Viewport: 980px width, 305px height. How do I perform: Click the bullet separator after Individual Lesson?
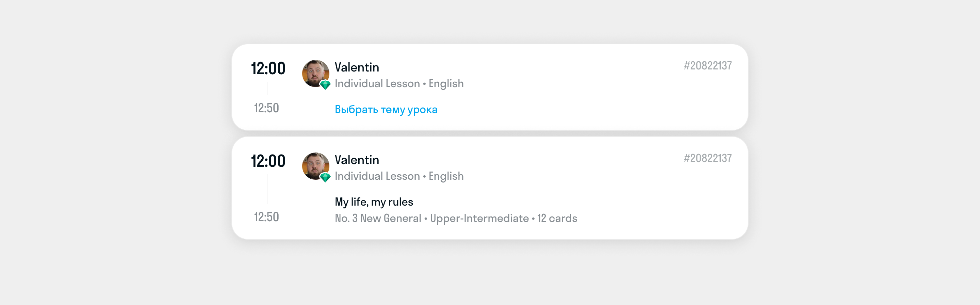(x=424, y=84)
